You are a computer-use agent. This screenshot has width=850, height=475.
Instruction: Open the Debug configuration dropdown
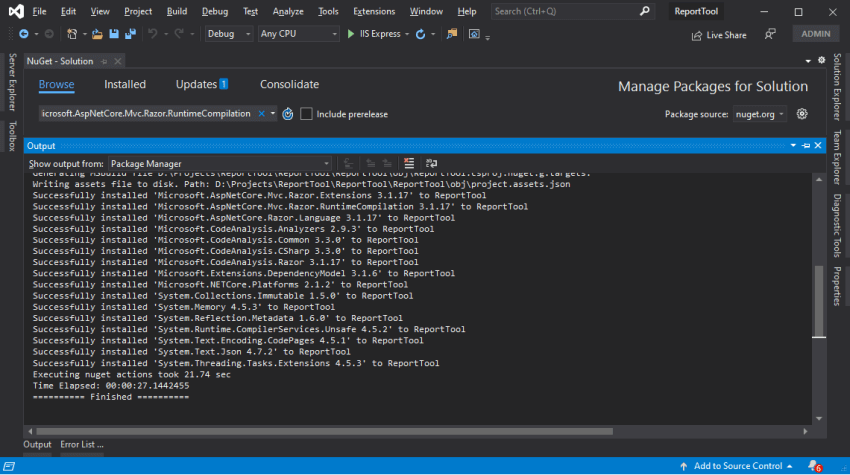[x=228, y=34]
